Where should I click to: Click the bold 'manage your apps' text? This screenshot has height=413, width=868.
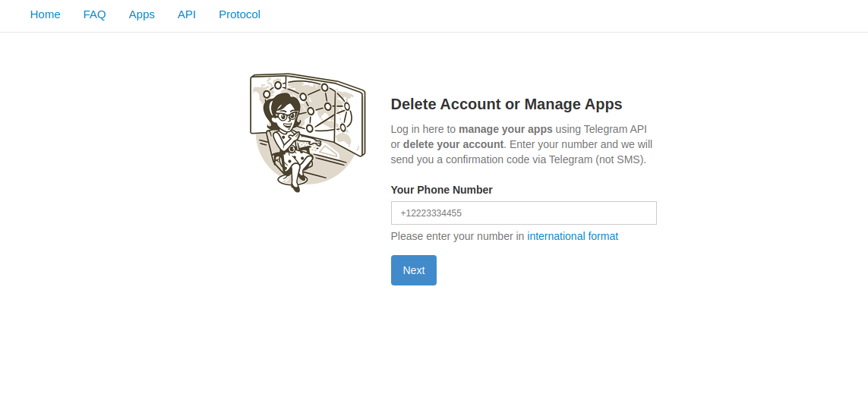click(x=506, y=129)
